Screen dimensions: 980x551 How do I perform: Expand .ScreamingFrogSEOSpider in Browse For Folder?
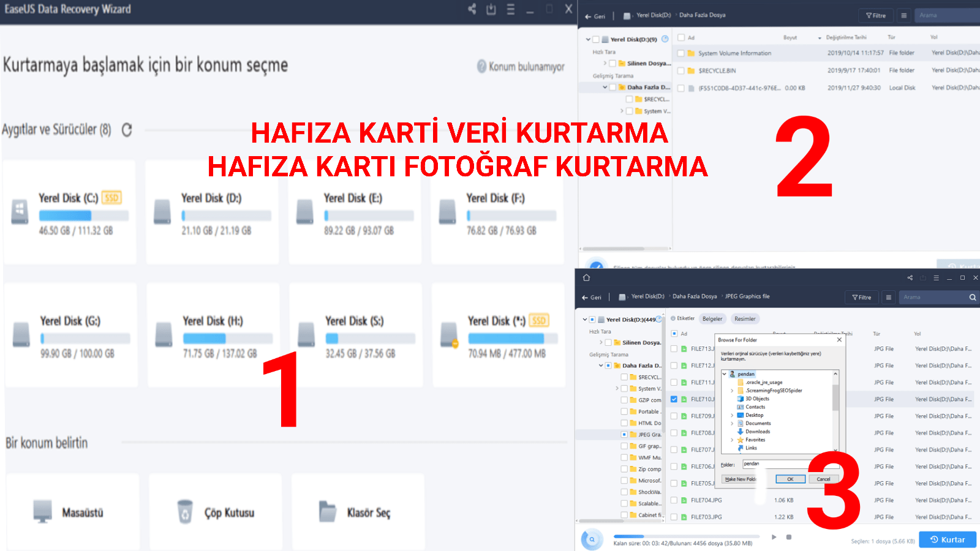732,391
